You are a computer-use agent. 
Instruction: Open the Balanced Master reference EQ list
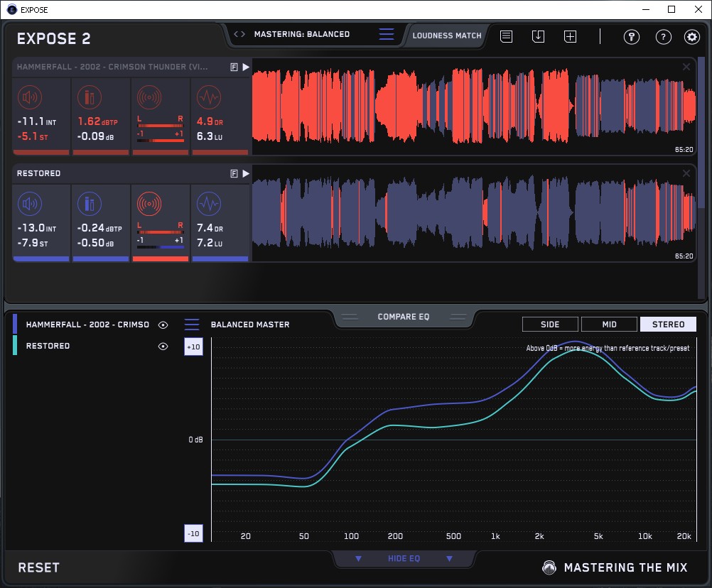coord(192,325)
